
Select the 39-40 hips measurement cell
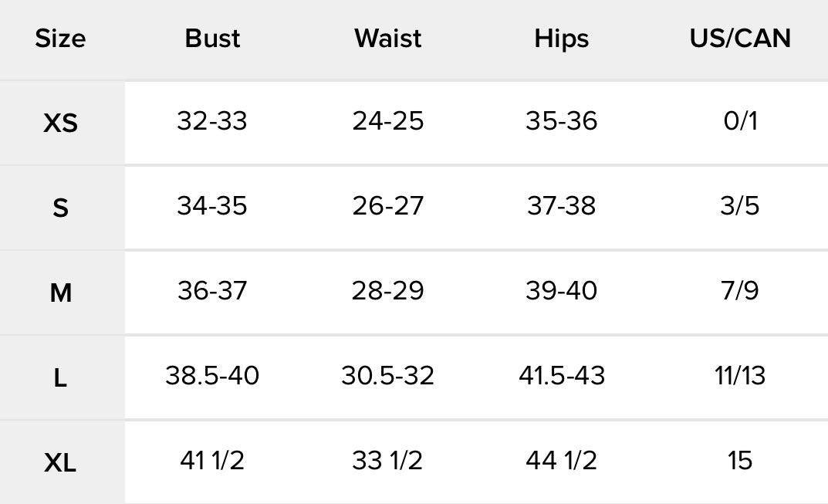coord(561,290)
